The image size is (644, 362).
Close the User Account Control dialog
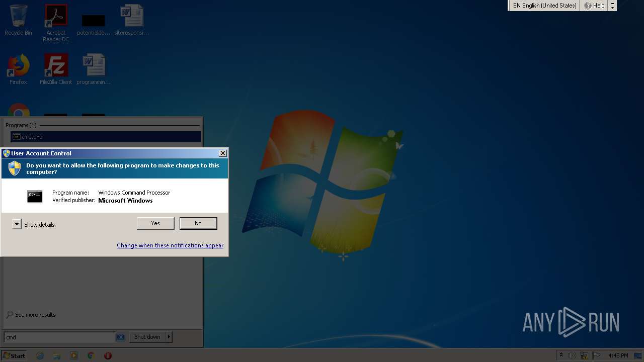pos(222,153)
